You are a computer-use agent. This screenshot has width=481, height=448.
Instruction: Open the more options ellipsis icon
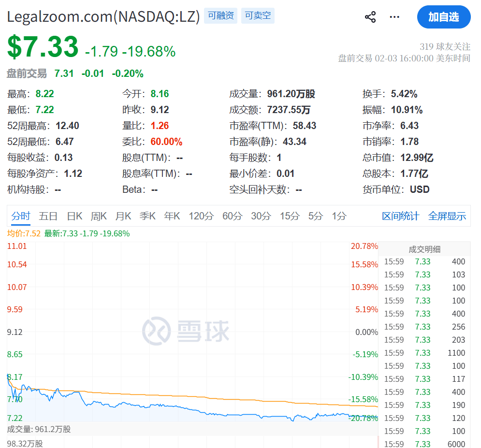click(394, 16)
